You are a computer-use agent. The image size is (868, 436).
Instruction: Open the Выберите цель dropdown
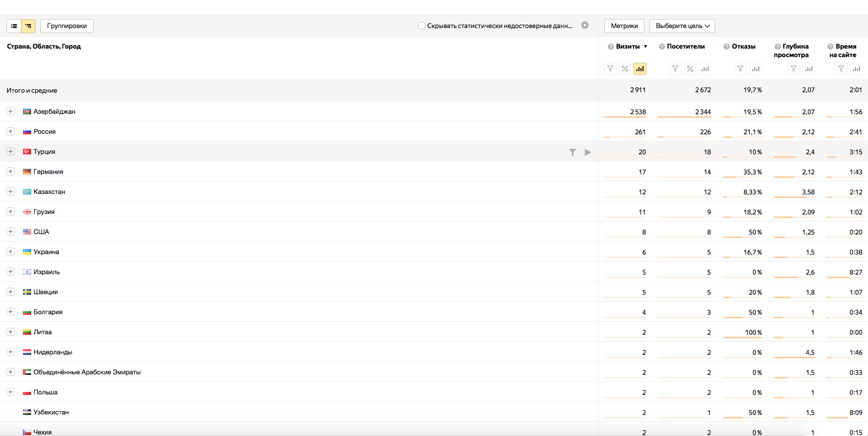(x=682, y=26)
